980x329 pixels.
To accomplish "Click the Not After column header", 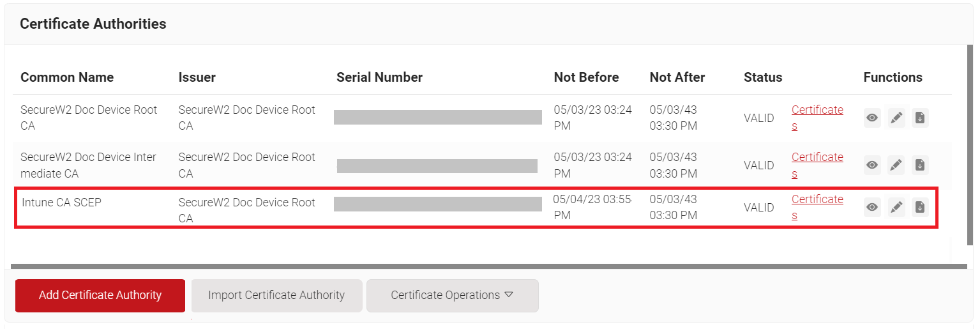I will 677,77.
